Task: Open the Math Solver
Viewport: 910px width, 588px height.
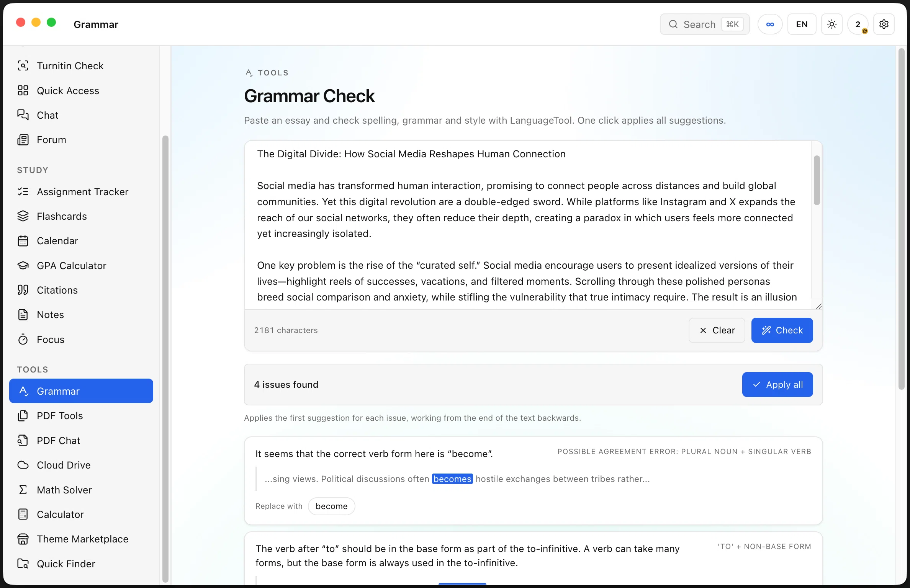Action: pos(81,490)
